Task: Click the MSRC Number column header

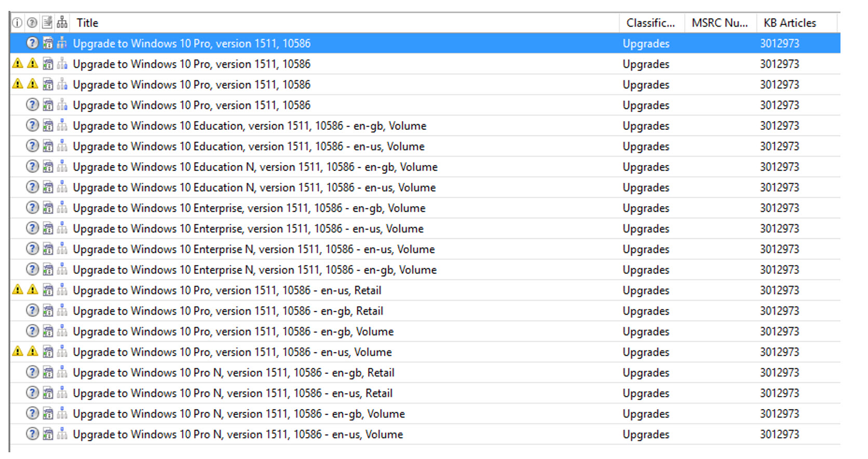Action: [720, 23]
